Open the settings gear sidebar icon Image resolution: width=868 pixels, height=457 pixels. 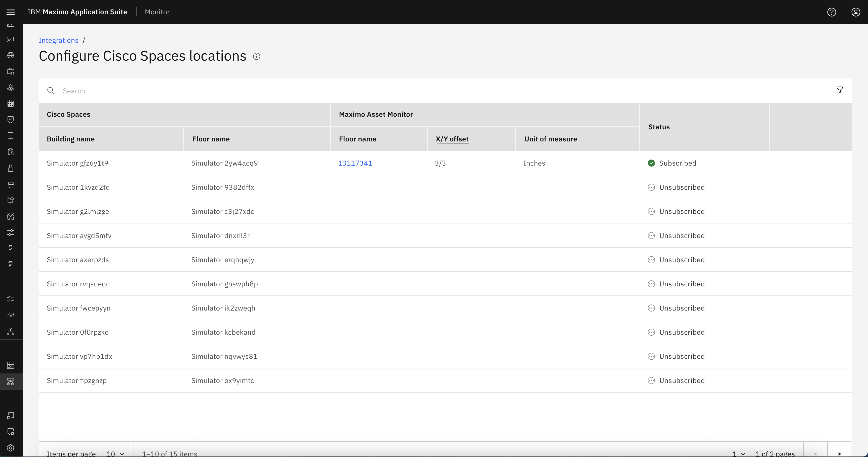click(x=11, y=448)
